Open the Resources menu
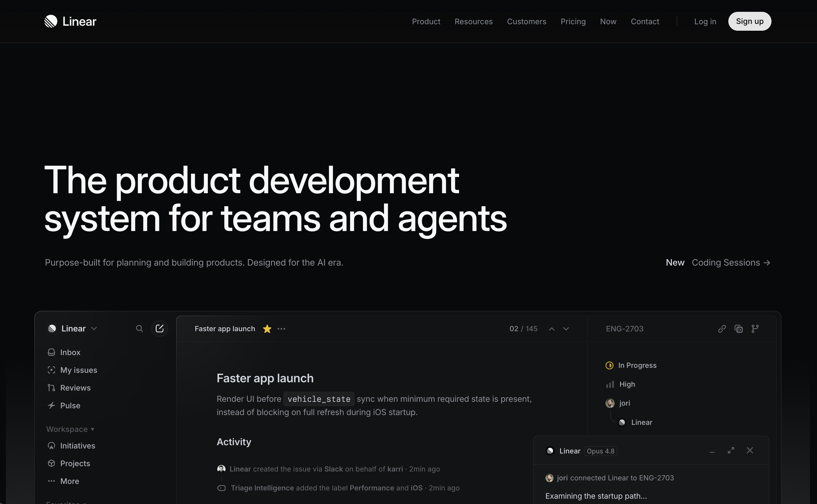The height and width of the screenshot is (504, 817). 473,21
